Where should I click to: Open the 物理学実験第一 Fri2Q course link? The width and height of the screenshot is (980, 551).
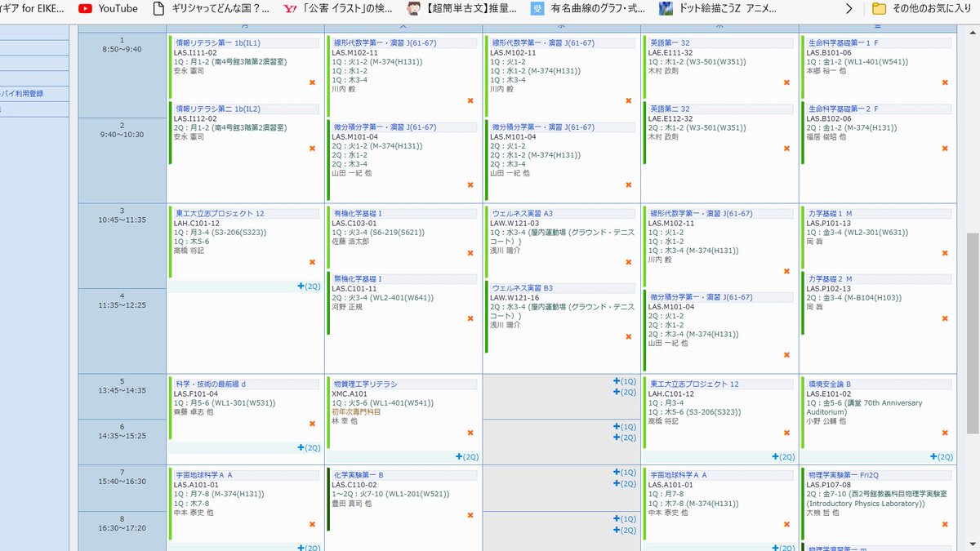coord(844,474)
